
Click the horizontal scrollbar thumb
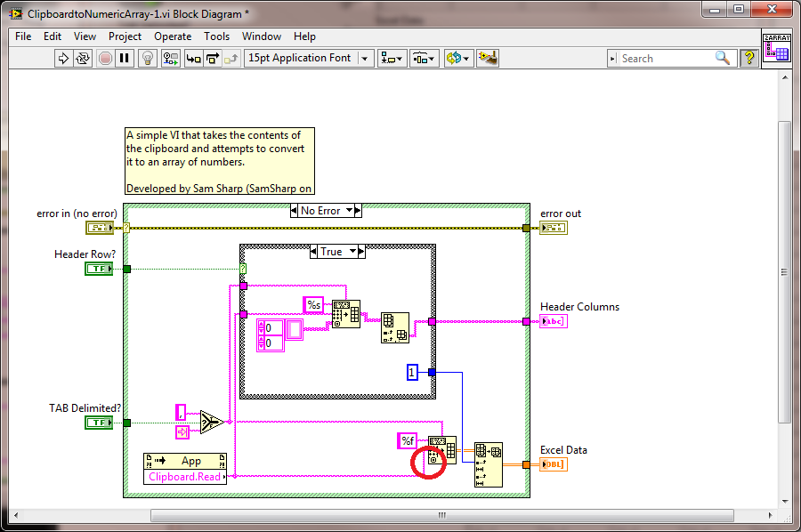[442, 515]
